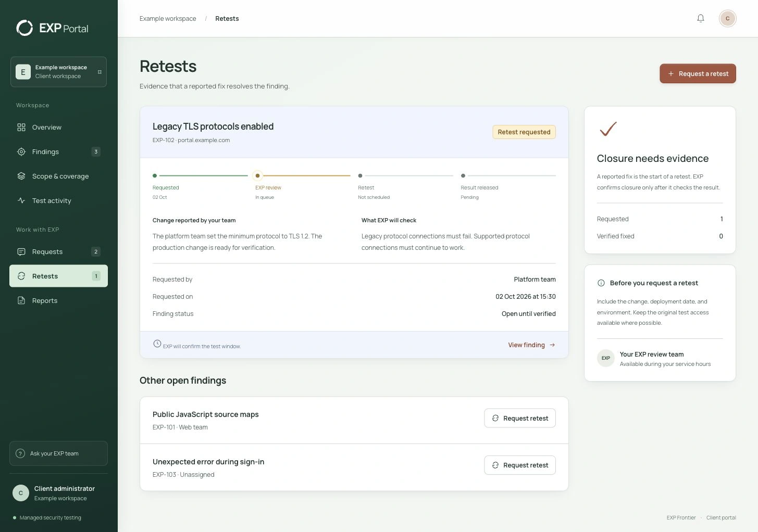The height and width of the screenshot is (532, 758).
Task: Click Example workspace breadcrumb link
Action: pos(168,19)
